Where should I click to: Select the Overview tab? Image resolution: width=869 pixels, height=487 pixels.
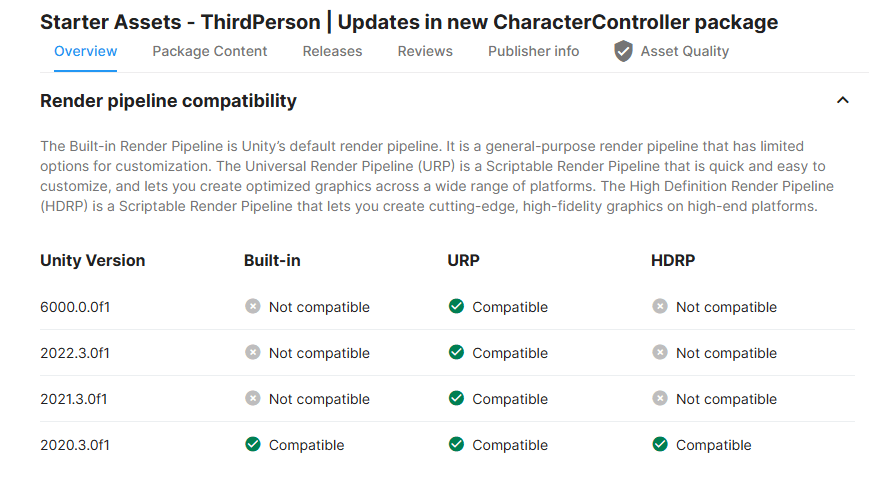pos(85,52)
